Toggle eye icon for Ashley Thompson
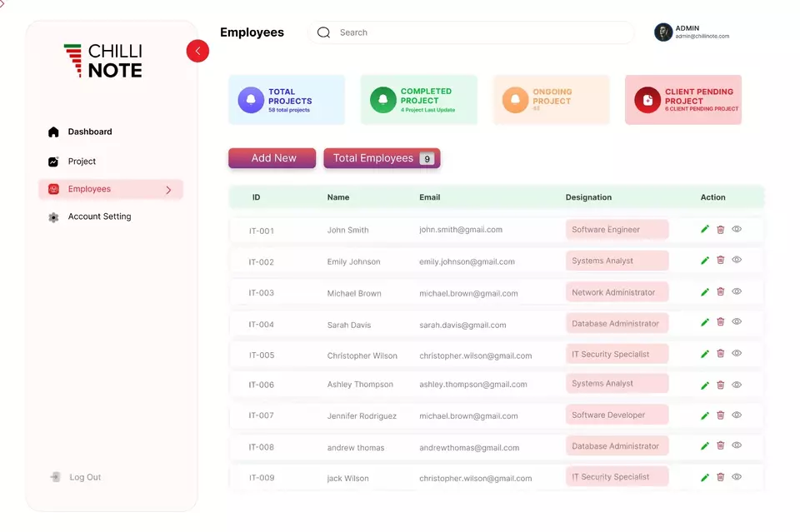Image resolution: width=800 pixels, height=532 pixels. click(737, 385)
